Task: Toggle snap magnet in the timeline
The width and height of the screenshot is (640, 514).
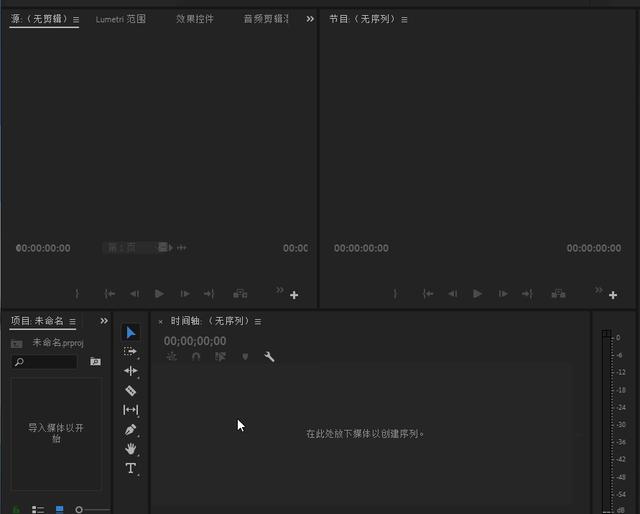Action: tap(196, 357)
